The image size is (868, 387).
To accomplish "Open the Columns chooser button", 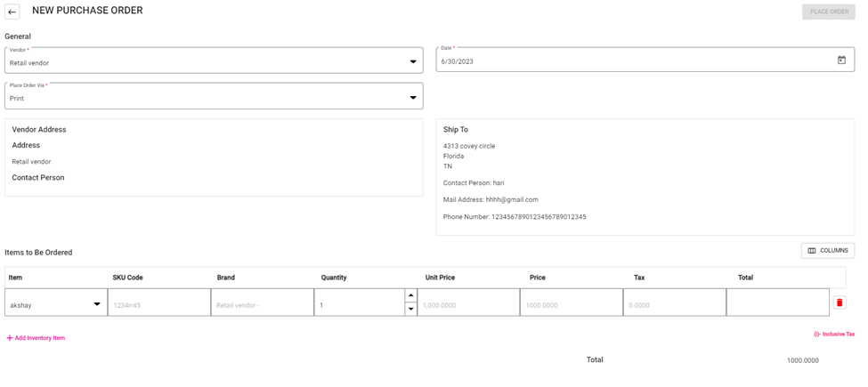I will (x=827, y=251).
